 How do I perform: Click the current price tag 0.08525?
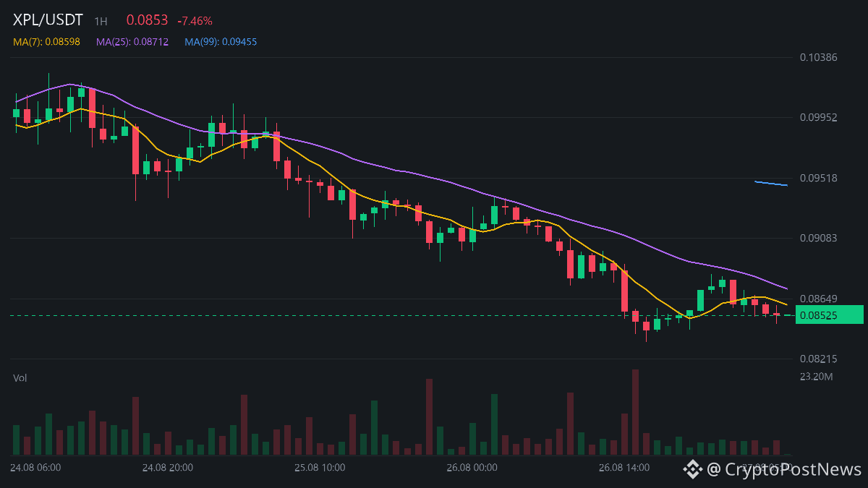829,315
